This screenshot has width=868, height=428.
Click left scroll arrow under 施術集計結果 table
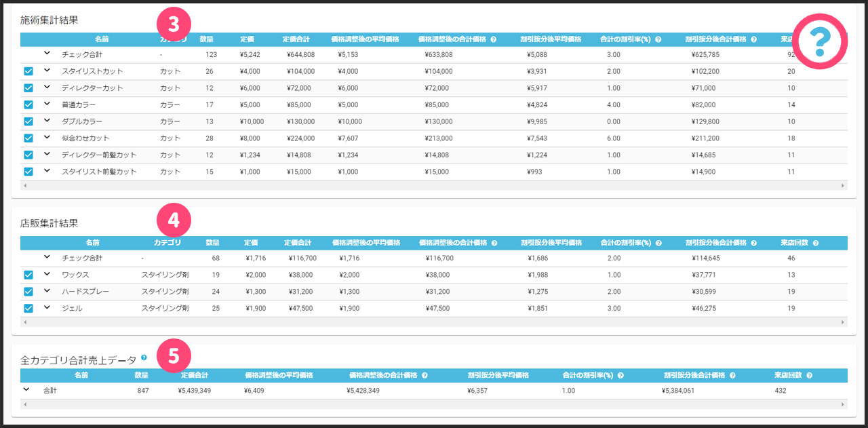[25, 185]
